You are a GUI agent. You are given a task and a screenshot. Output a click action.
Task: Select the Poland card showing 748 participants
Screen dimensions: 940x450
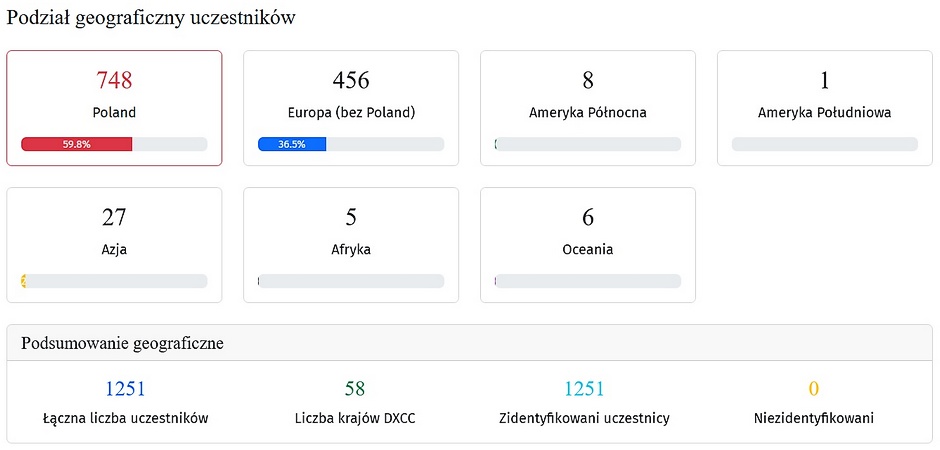tap(114, 108)
